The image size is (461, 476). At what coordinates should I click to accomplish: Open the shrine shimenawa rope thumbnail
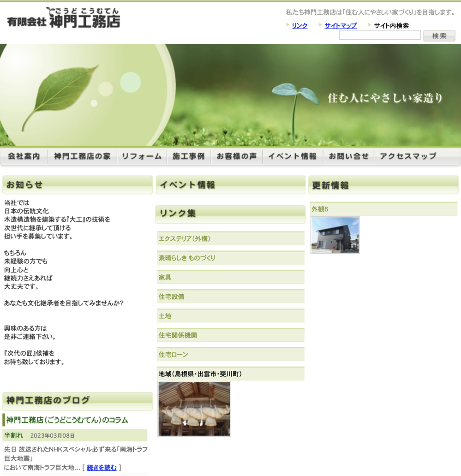tap(194, 409)
